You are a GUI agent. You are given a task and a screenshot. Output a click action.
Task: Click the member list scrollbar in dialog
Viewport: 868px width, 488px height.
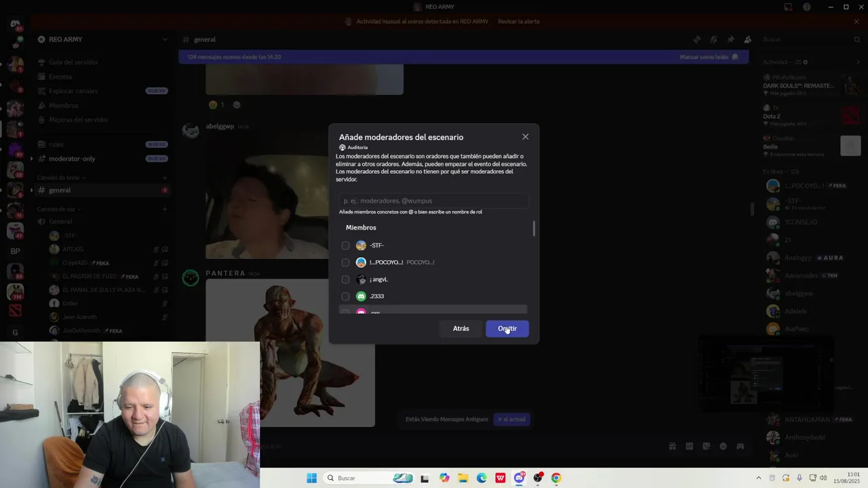pos(534,229)
